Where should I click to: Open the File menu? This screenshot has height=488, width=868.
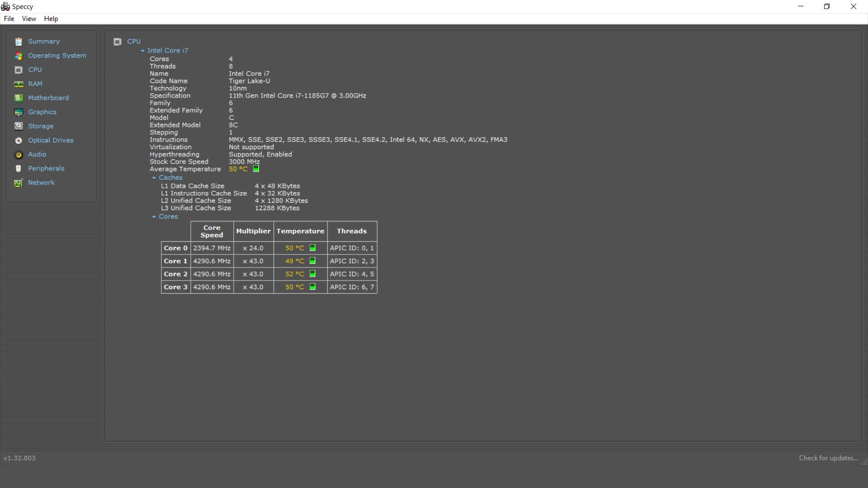coord(9,19)
